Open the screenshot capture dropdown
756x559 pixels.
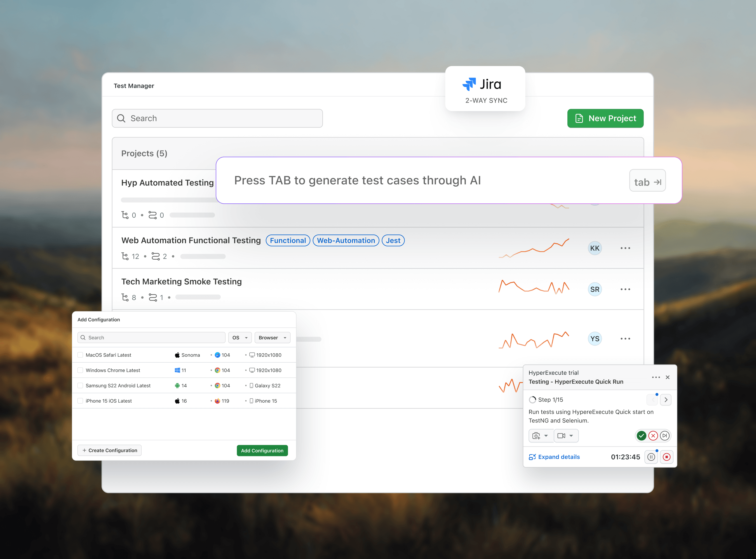tap(541, 436)
